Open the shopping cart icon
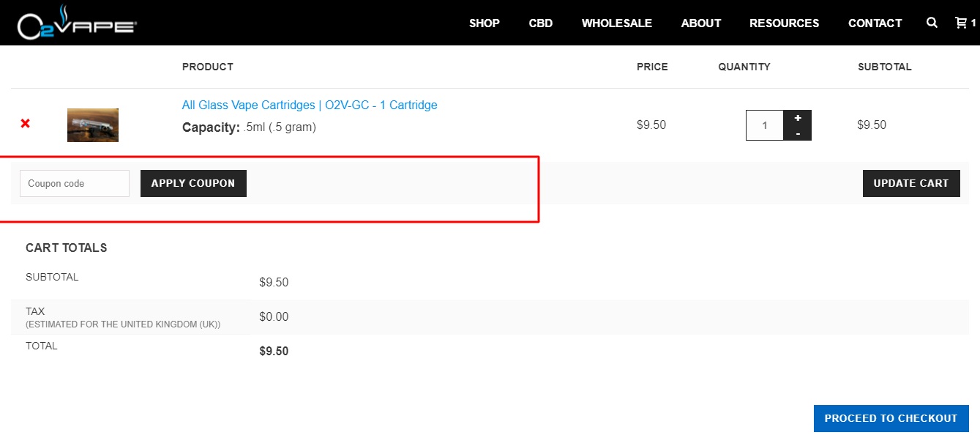The width and height of the screenshot is (980, 438). click(961, 23)
